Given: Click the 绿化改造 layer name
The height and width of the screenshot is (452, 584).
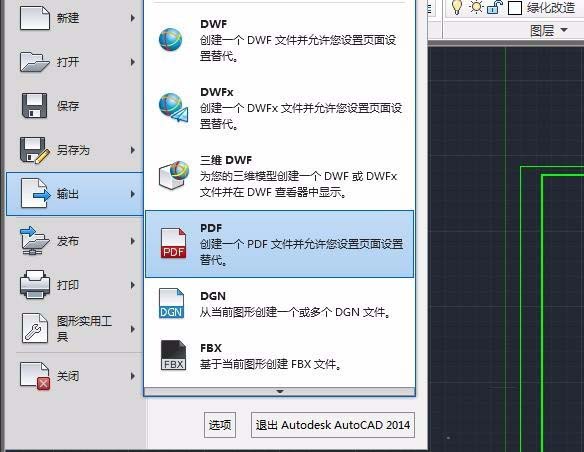Looking at the screenshot, I should click(x=551, y=7).
